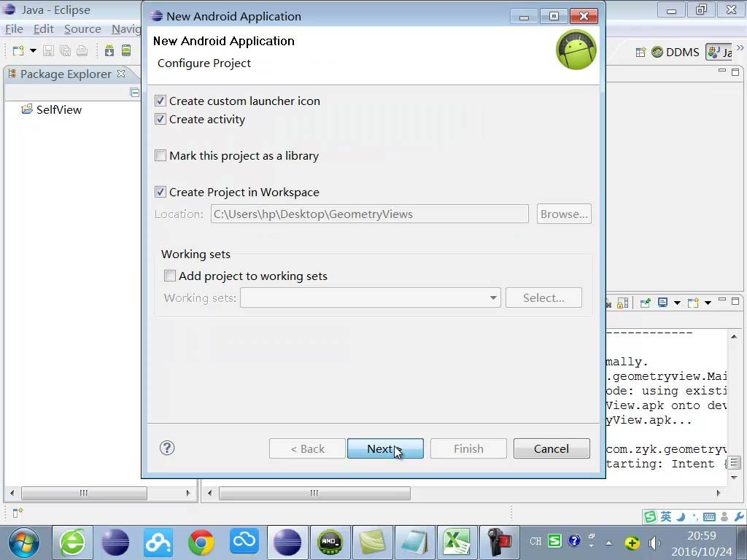Screen dimensions: 747x560
Task: Click console horizontal scrollbar thumb
Action: click(314, 493)
